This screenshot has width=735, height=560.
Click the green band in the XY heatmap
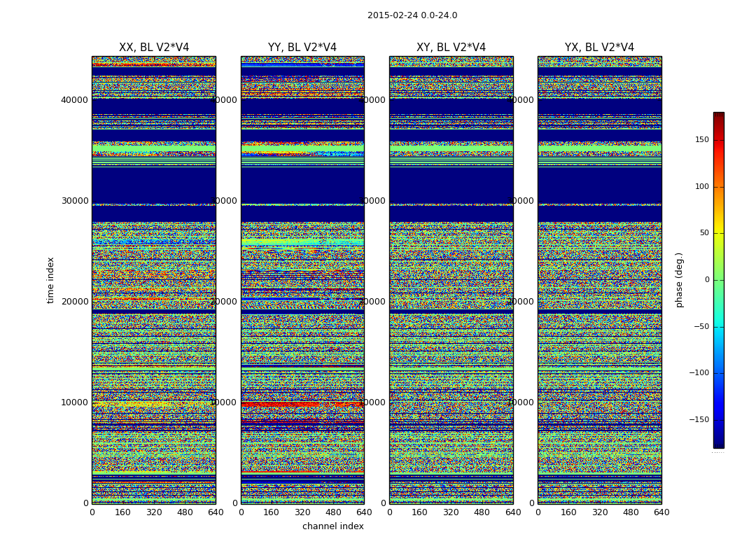tap(451, 148)
